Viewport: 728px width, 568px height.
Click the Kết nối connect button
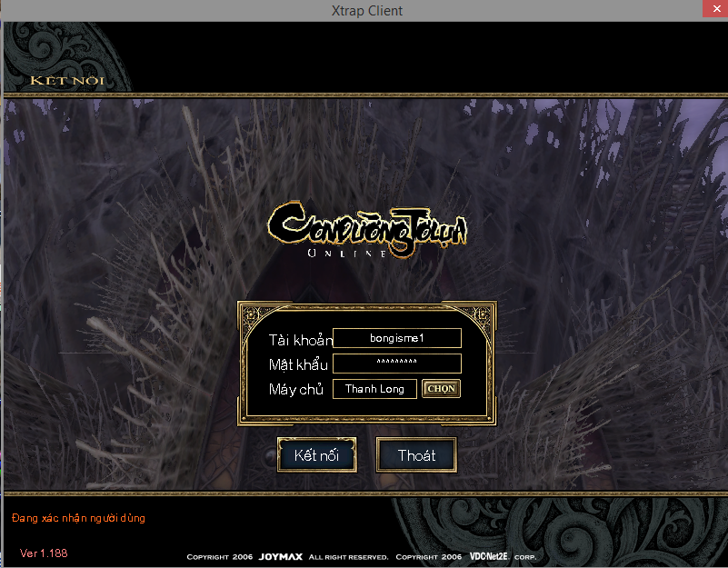pyautogui.click(x=317, y=455)
